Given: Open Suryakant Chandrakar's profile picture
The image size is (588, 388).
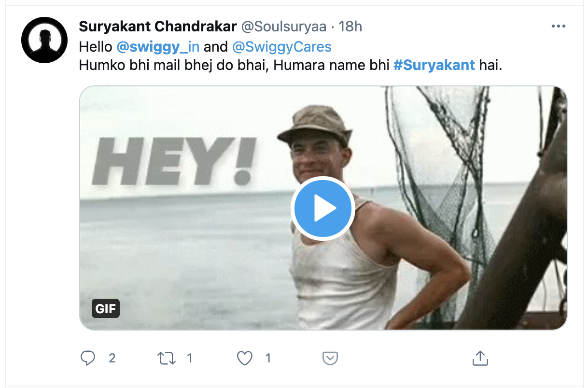Looking at the screenshot, I should [x=44, y=40].
